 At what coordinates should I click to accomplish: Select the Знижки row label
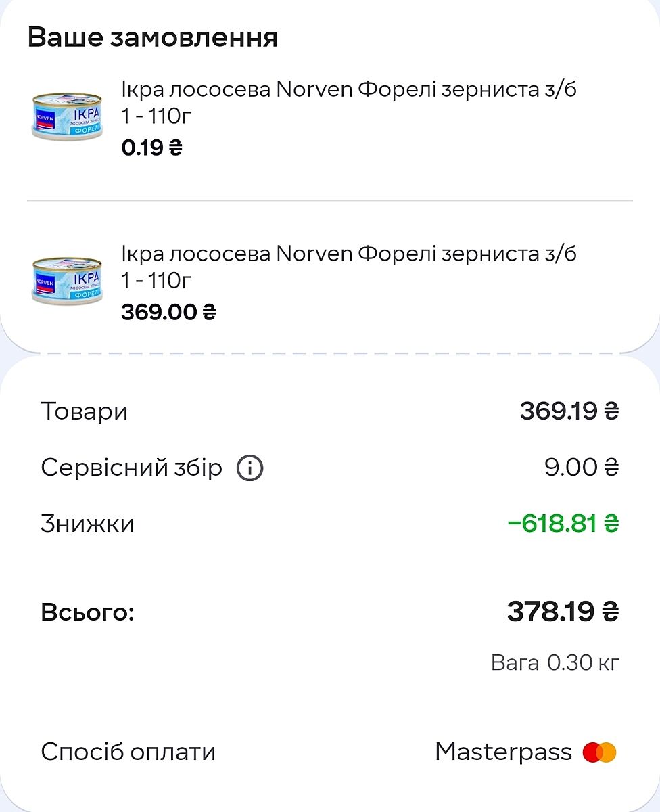coord(87,524)
